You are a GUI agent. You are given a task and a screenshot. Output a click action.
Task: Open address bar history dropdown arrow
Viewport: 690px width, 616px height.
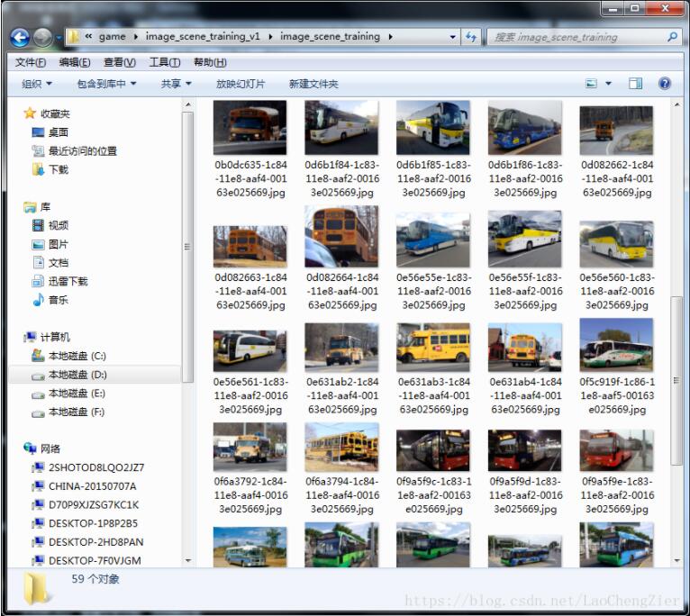[452, 37]
